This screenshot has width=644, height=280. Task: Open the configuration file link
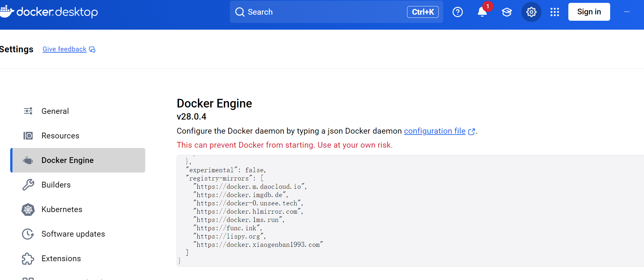coord(435,131)
